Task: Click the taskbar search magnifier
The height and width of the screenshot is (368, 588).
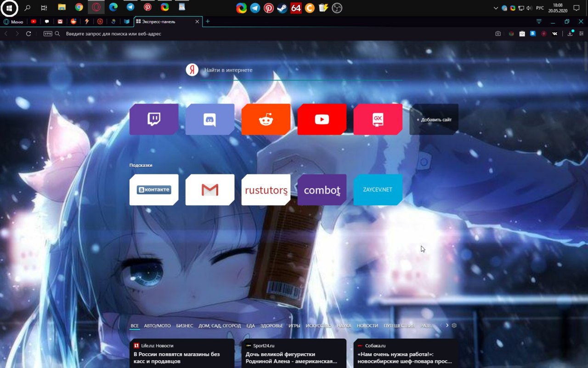Action: point(27,7)
